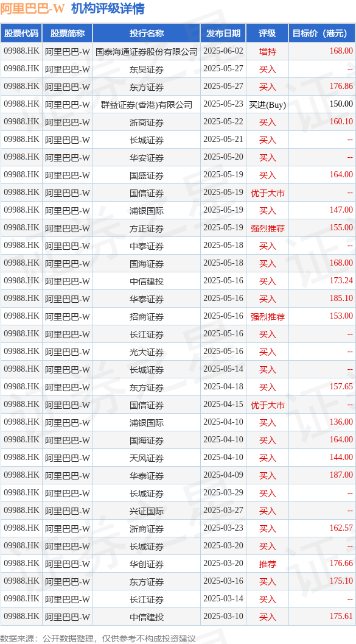Click the 股票简称 column header
The image size is (356, 644).
coord(68,34)
